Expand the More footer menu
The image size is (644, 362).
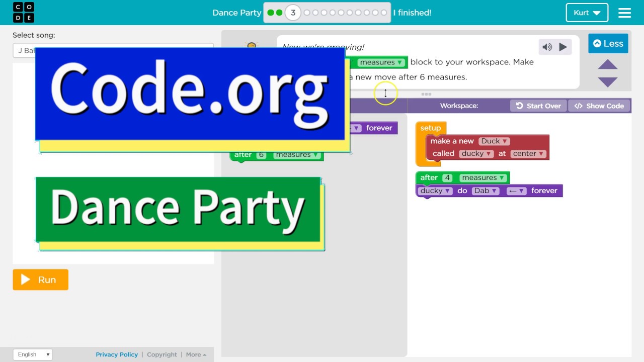click(x=196, y=354)
